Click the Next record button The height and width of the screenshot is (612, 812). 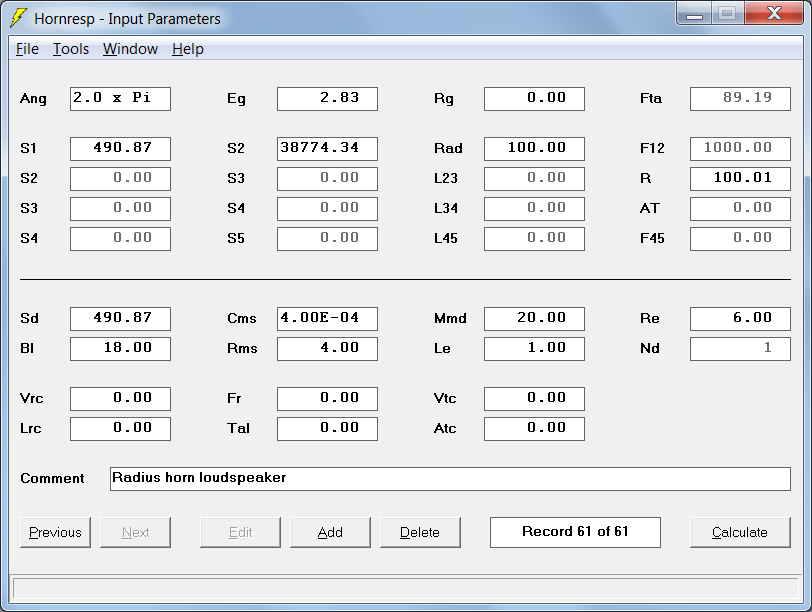135,532
